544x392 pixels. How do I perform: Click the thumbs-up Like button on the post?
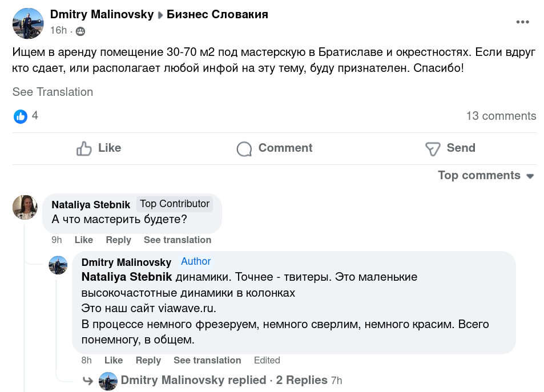[99, 148]
